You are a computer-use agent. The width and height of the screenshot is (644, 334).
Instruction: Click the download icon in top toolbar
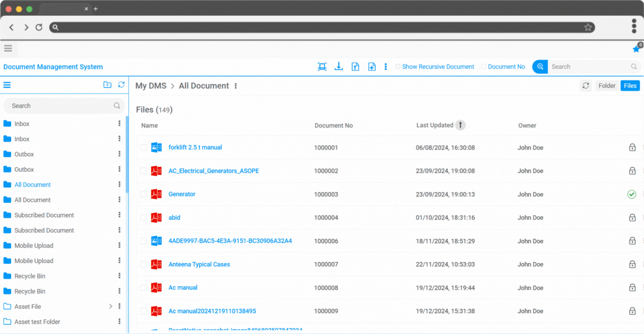coord(339,67)
